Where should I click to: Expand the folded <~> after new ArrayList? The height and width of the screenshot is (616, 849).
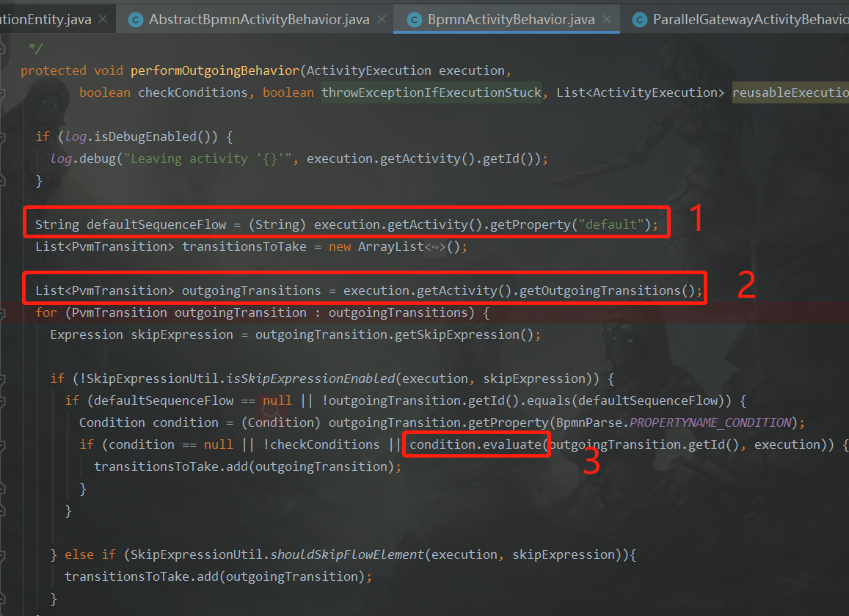click(x=435, y=247)
